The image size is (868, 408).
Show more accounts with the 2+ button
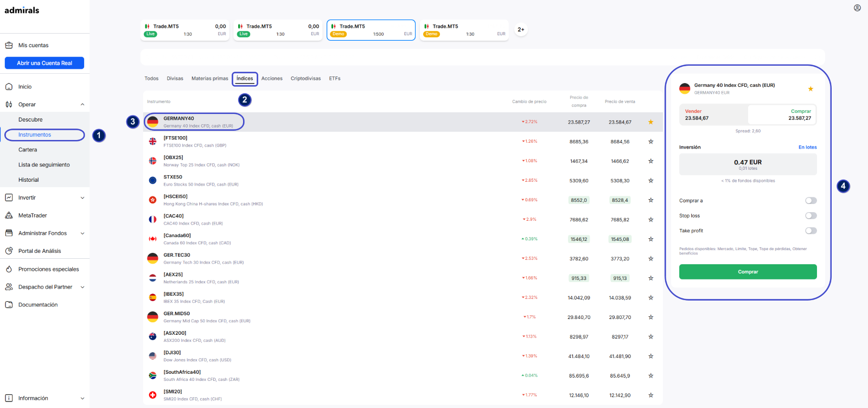pos(521,30)
